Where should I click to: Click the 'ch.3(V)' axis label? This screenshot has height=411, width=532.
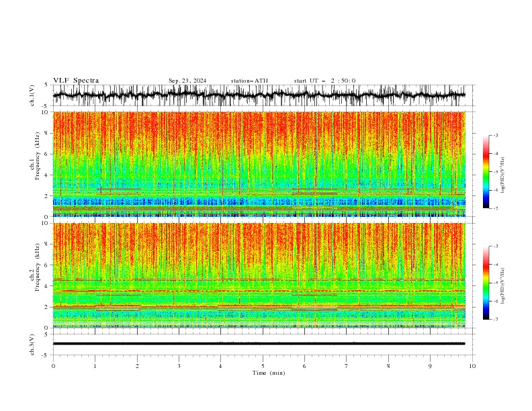click(32, 345)
